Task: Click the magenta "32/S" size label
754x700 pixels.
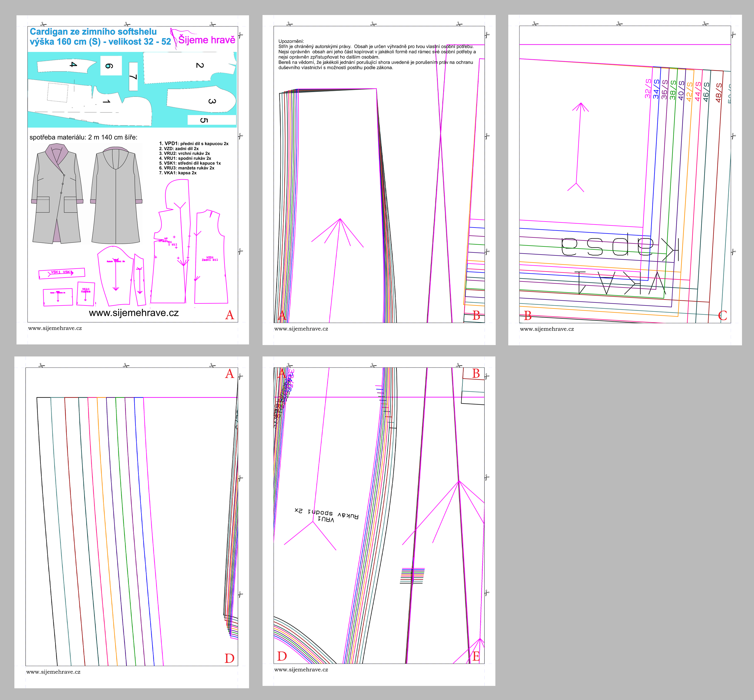Action: (x=648, y=89)
